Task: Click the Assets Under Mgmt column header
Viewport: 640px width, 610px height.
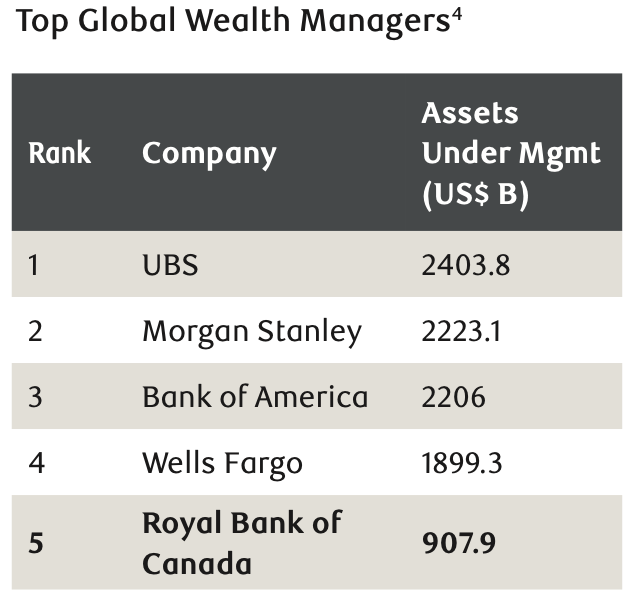Action: [510, 153]
